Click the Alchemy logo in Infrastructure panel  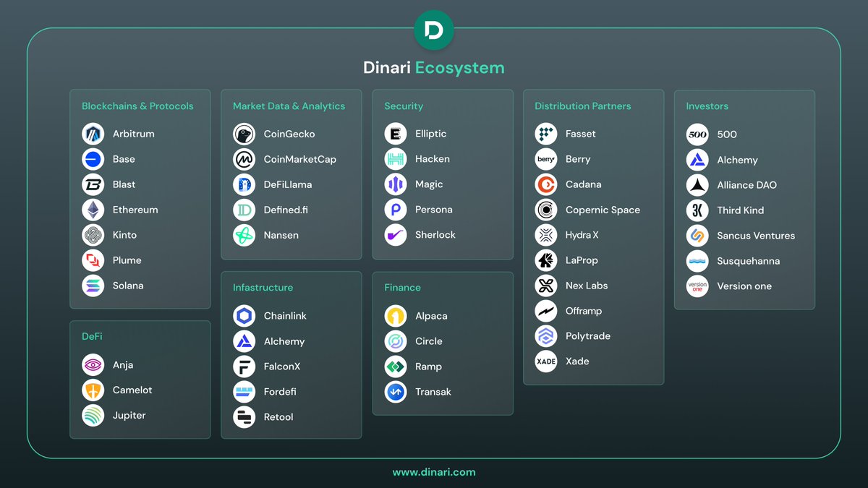tap(244, 341)
